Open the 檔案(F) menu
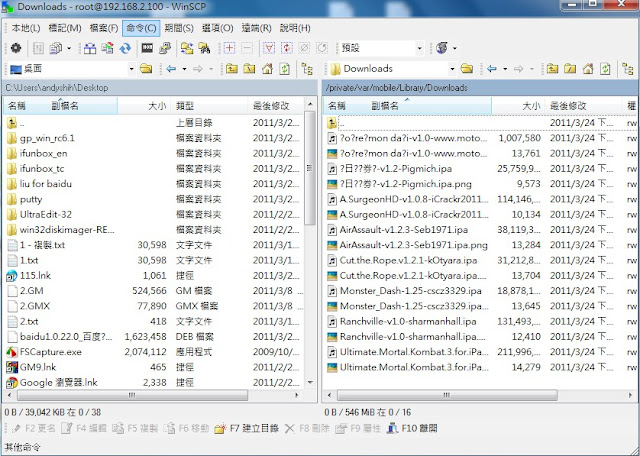 point(104,28)
